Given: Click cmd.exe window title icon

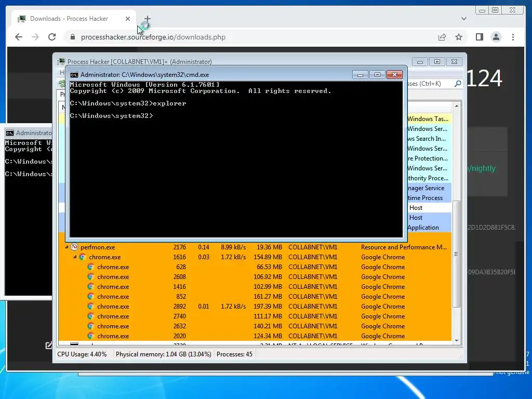Looking at the screenshot, I should click(74, 75).
